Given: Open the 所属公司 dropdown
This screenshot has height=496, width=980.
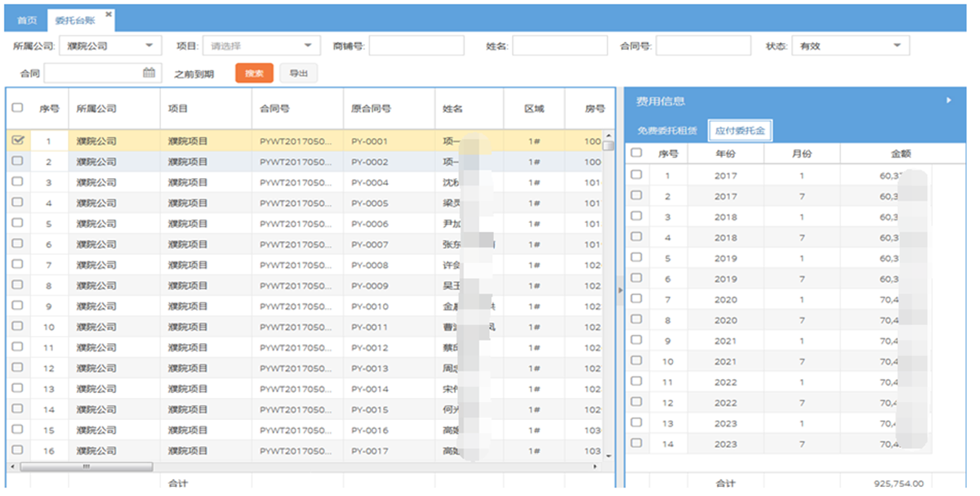Looking at the screenshot, I should point(111,46).
